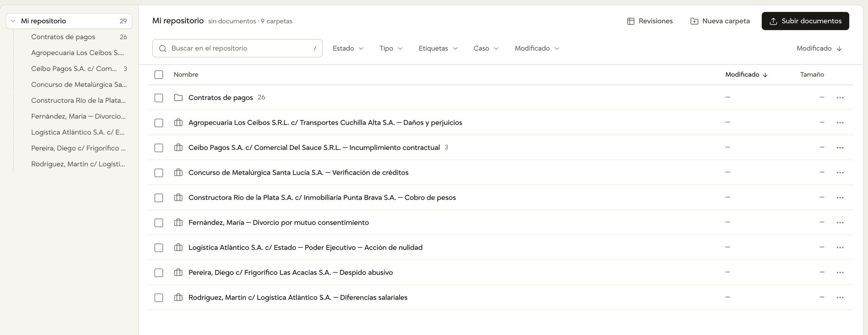Toggle the select-all checkbox in the header
The image size is (868, 335).
[x=159, y=75]
